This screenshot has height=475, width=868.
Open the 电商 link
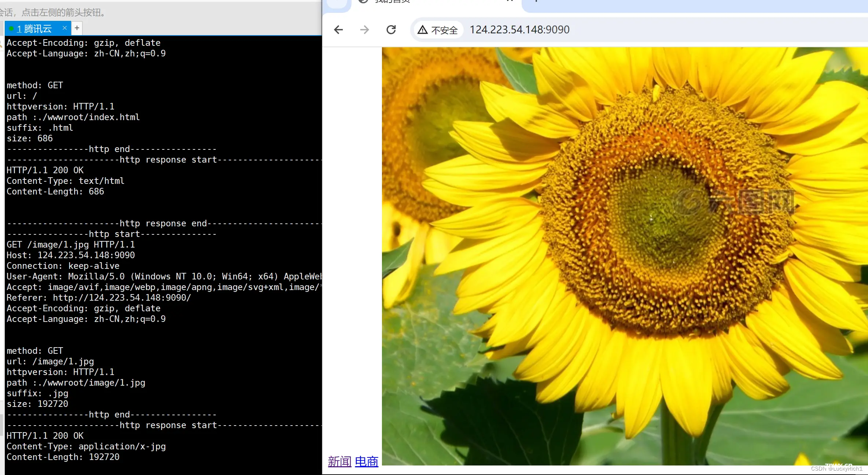pyautogui.click(x=367, y=461)
